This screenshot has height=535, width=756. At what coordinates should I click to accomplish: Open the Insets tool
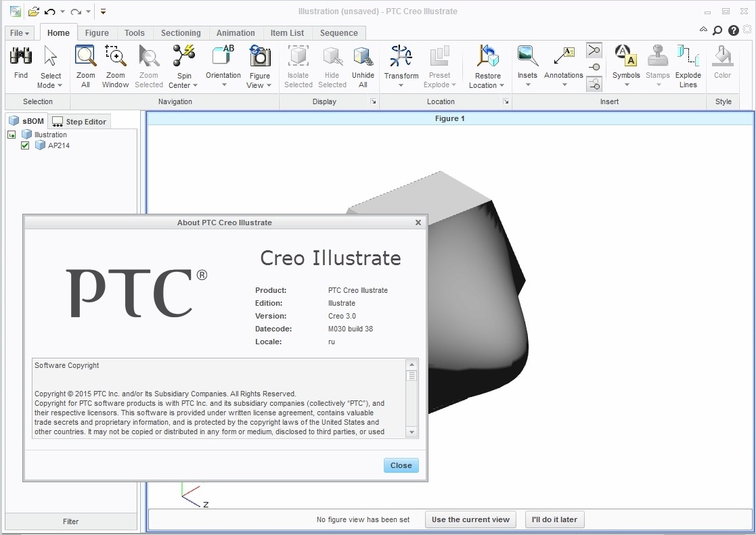tap(527, 56)
